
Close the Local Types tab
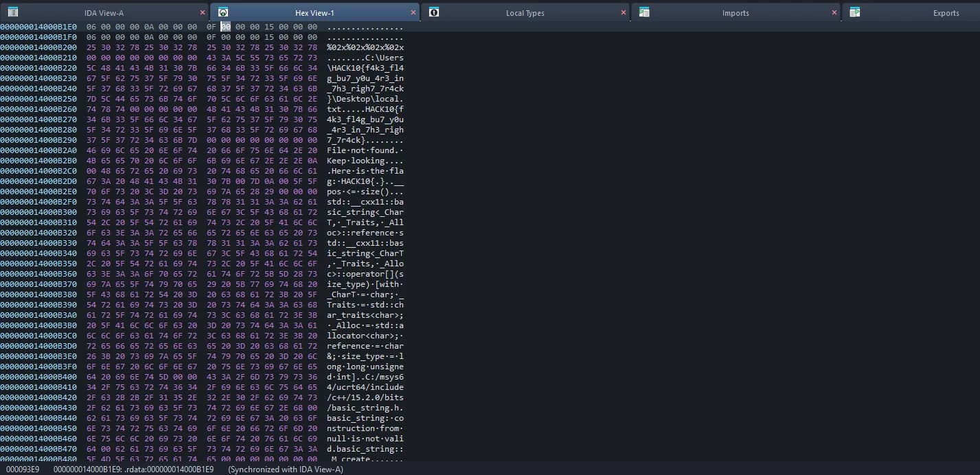click(624, 12)
